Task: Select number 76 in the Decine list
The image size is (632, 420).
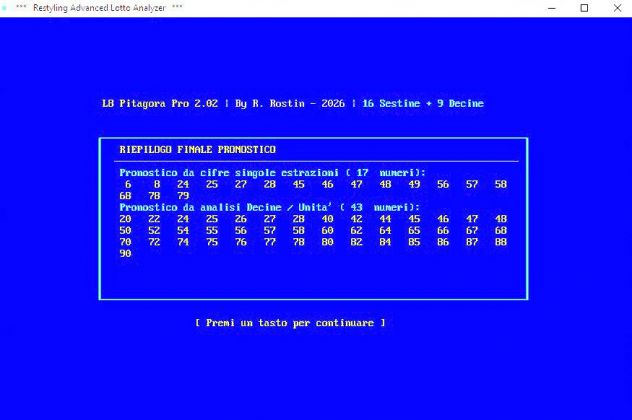Action: 241,242
